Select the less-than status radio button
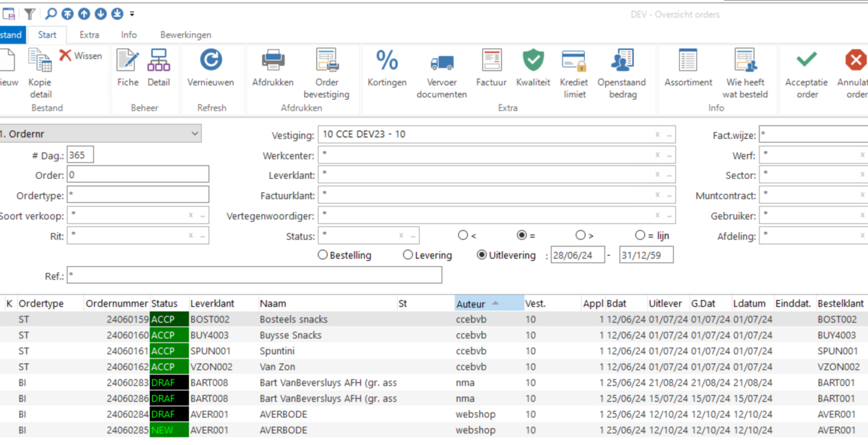The width and height of the screenshot is (868, 445). [x=463, y=235]
